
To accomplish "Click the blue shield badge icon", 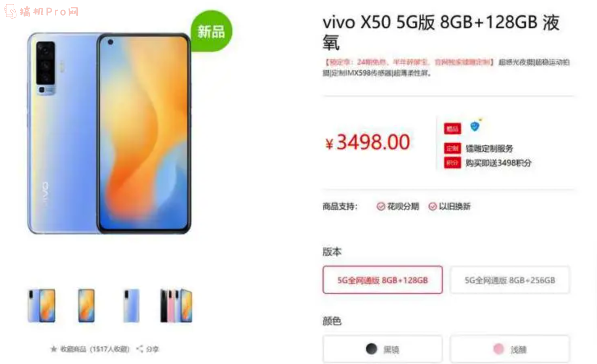I will (x=475, y=126).
